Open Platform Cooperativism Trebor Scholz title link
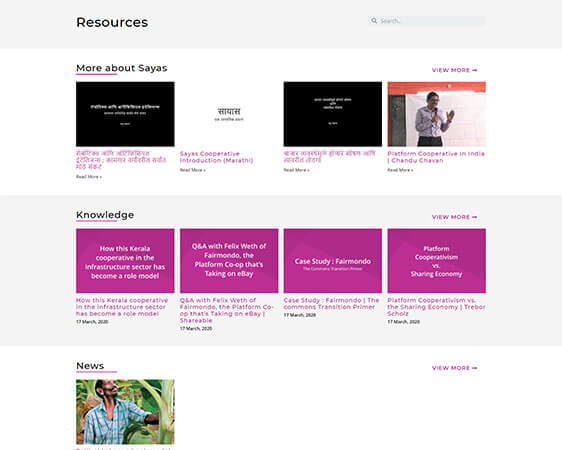The width and height of the screenshot is (562, 450). point(436,307)
